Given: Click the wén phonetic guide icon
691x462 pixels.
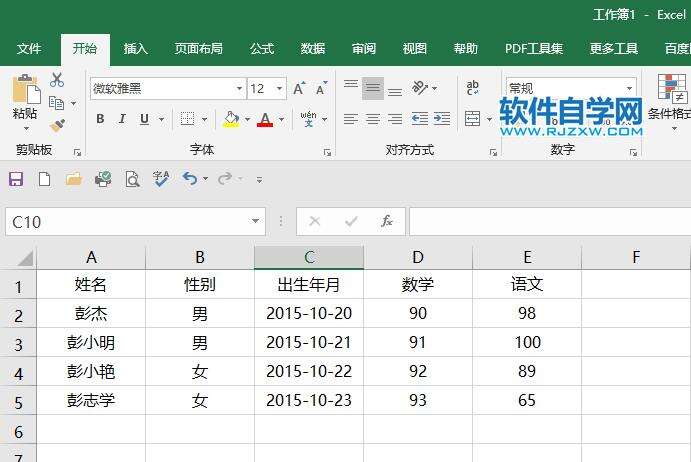Looking at the screenshot, I should (308, 119).
